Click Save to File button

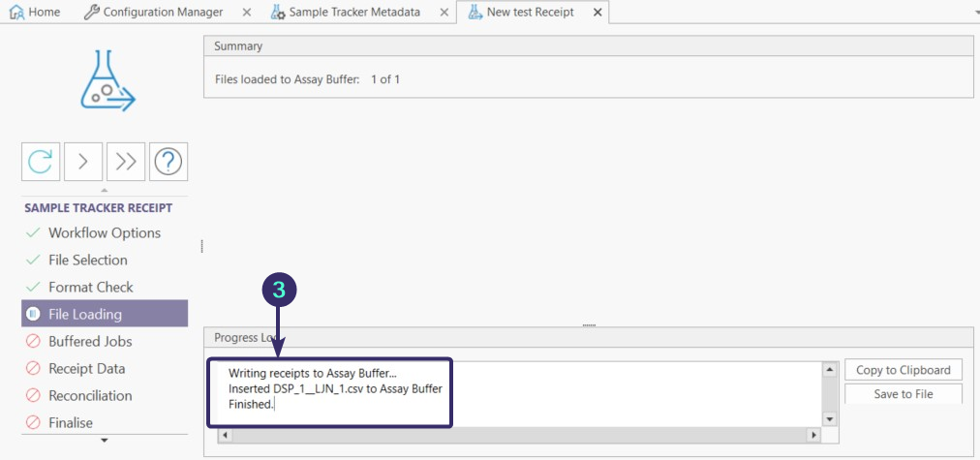pos(903,394)
